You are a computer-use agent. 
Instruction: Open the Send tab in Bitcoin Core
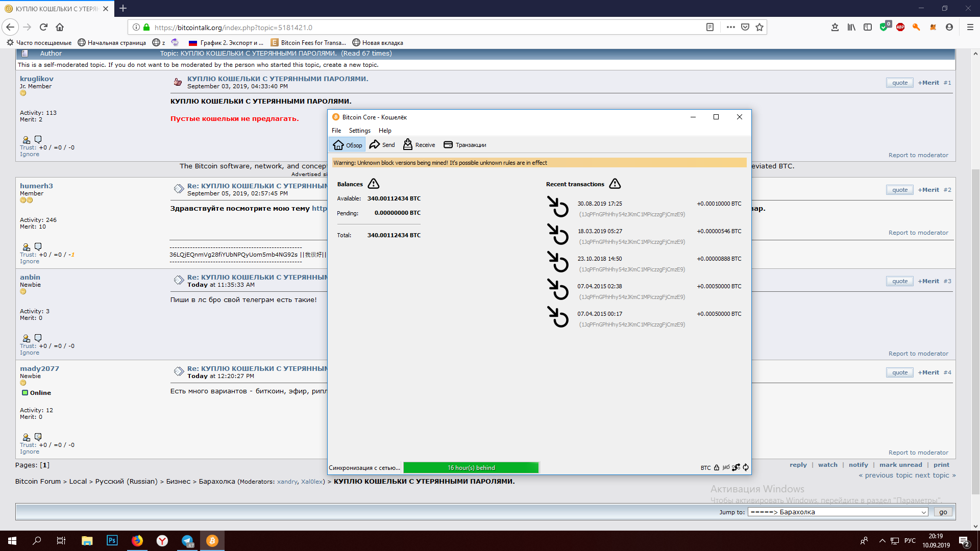pyautogui.click(x=382, y=145)
